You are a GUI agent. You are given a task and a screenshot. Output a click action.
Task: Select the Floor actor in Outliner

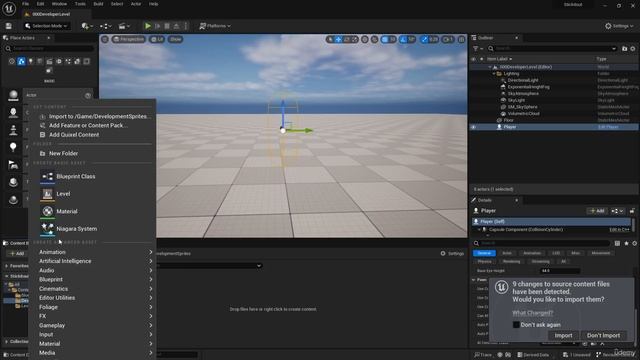[508, 120]
